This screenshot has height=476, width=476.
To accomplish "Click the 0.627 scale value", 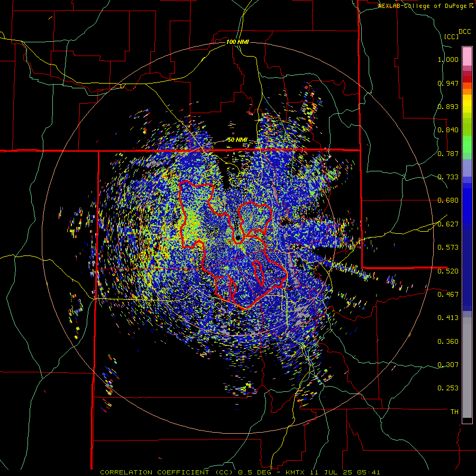I will (448, 224).
